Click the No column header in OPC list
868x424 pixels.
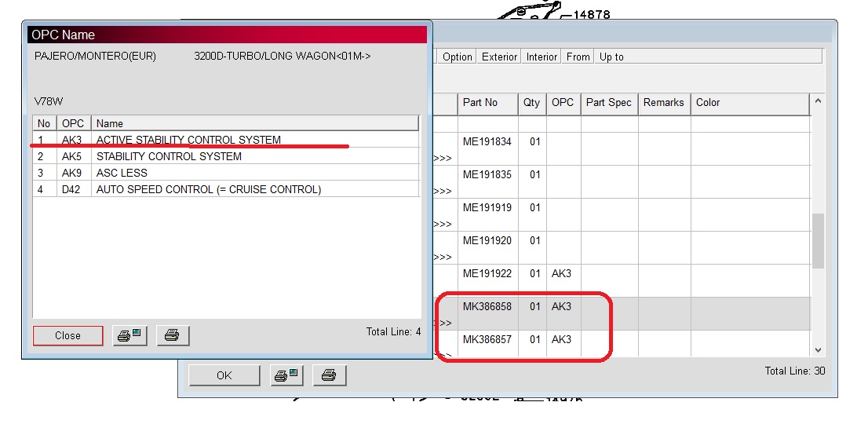44,123
